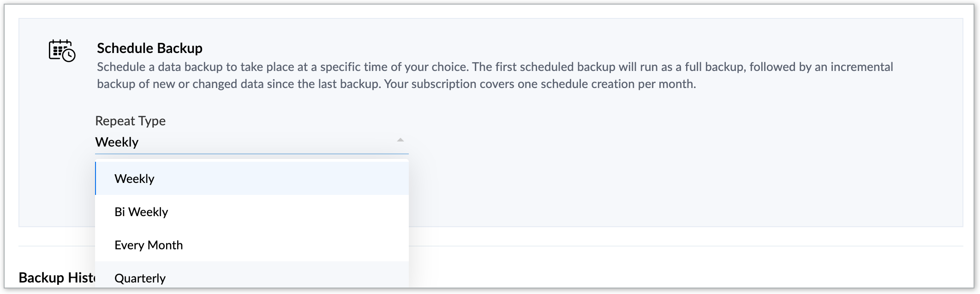Click the Schedule Backup calendar clock icon

[x=62, y=51]
